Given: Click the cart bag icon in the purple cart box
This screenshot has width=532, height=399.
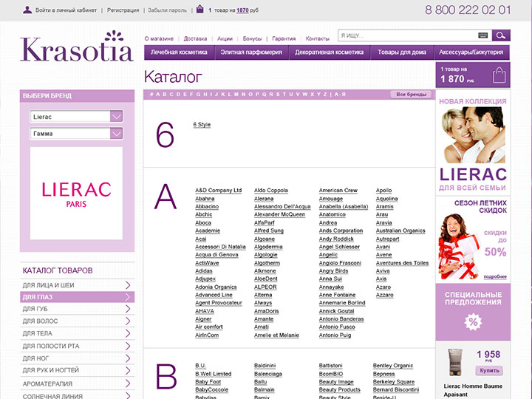Looking at the screenshot, I should 499,75.
